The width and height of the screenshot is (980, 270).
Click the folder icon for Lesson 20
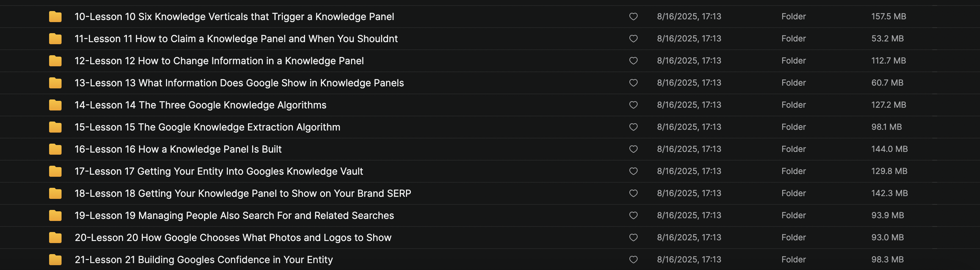pyautogui.click(x=55, y=237)
